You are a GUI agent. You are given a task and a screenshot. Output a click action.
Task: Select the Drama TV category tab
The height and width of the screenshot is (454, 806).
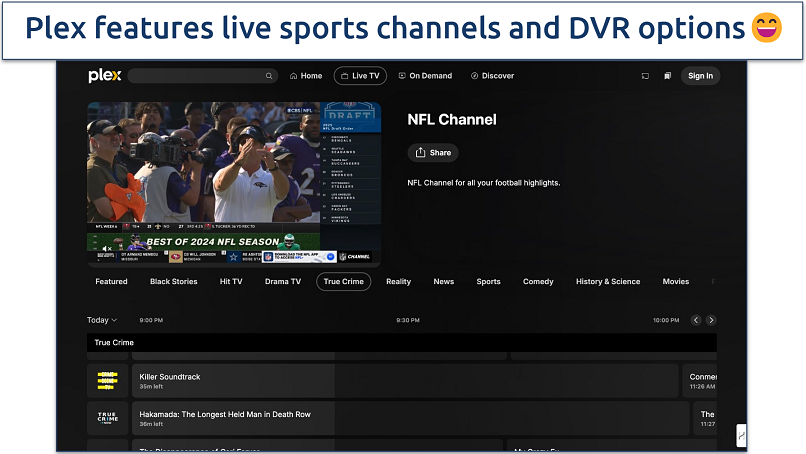(x=283, y=282)
